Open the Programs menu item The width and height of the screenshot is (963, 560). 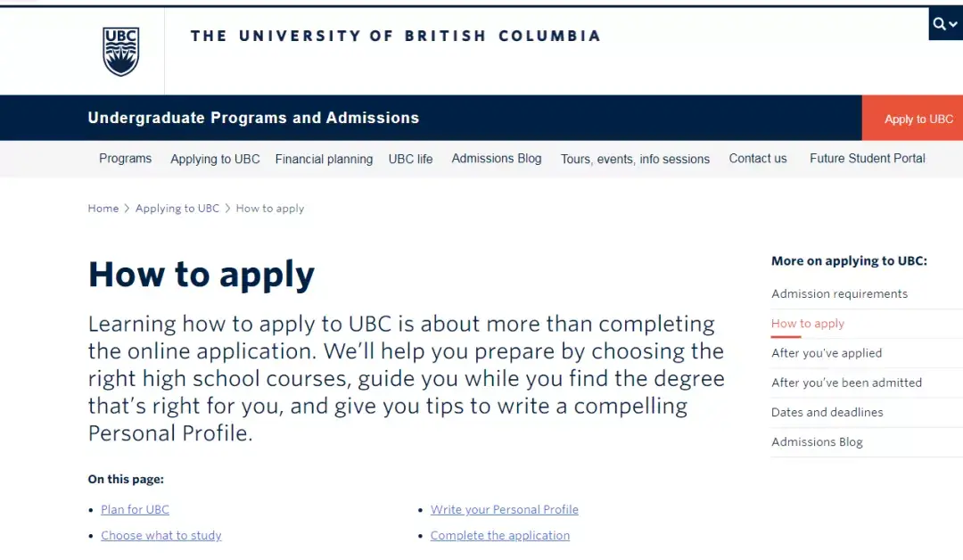[125, 159]
